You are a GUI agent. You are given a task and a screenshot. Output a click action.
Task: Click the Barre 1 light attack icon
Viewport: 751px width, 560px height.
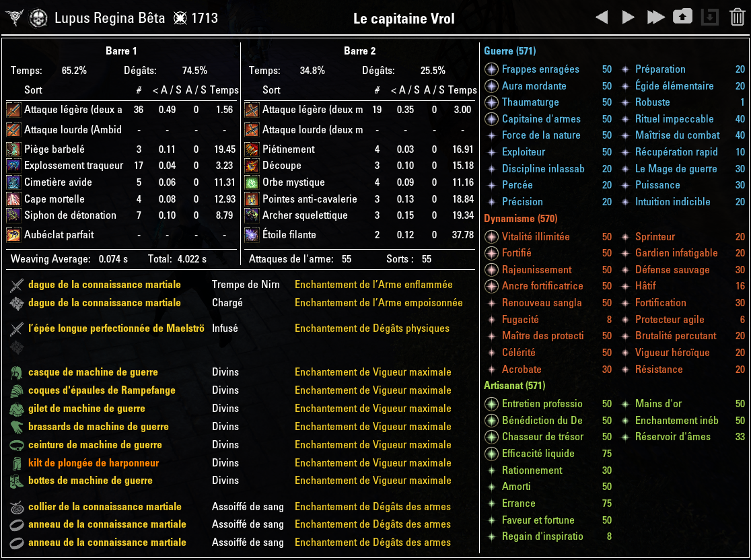pos(13,110)
